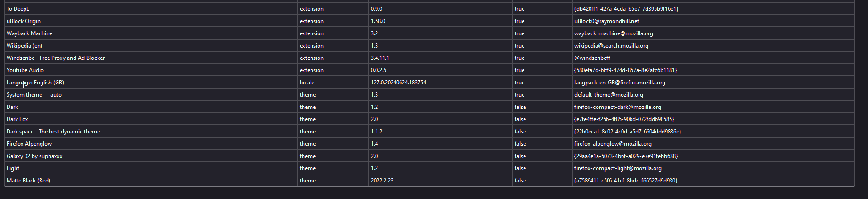Select firefox-compact-light@mozilla.org ID cell
This screenshot has height=199, width=868.
pos(713,168)
